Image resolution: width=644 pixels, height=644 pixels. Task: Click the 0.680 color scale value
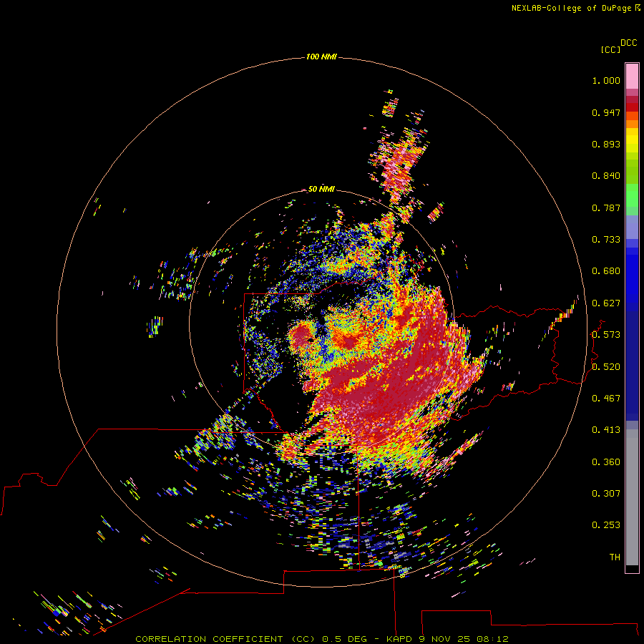[x=606, y=271]
